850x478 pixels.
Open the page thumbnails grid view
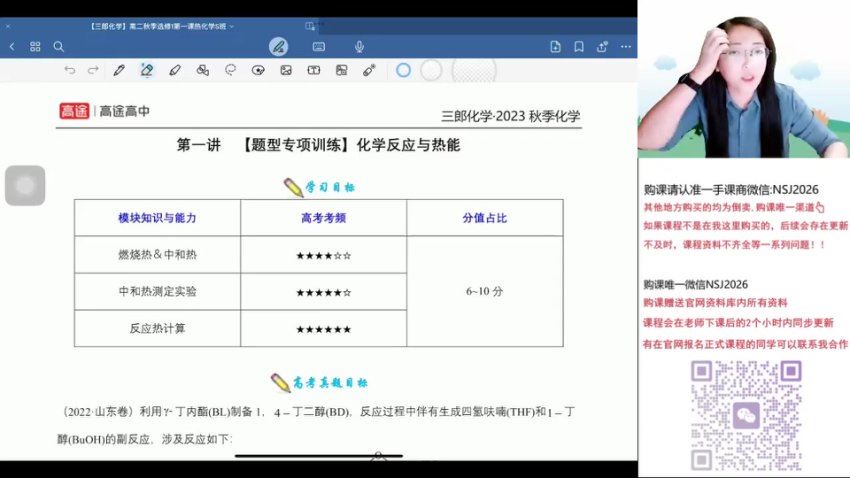(x=35, y=47)
